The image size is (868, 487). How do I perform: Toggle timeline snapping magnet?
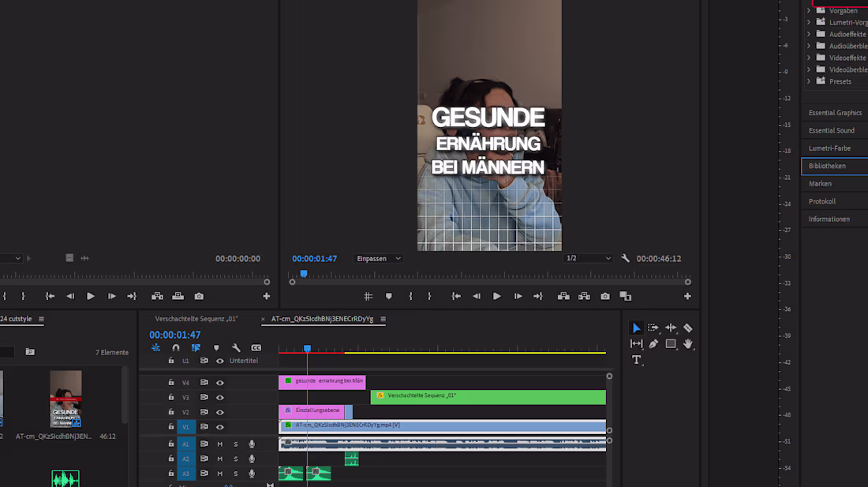click(x=176, y=348)
